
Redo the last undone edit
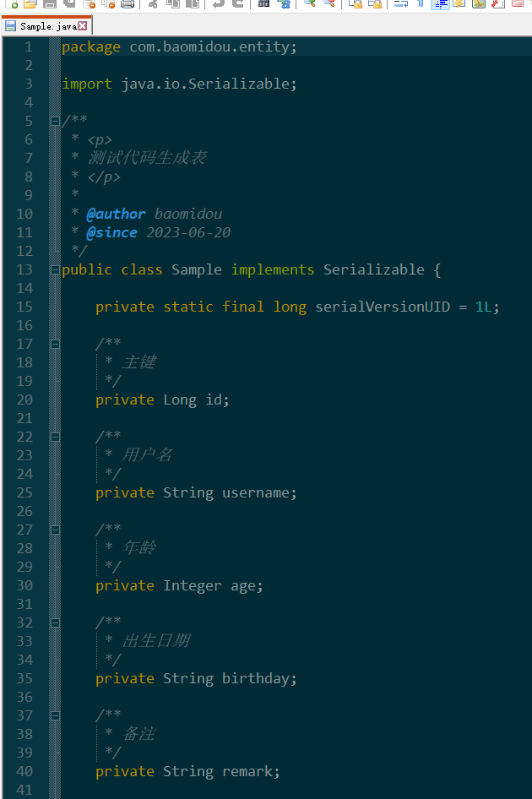pos(236,5)
